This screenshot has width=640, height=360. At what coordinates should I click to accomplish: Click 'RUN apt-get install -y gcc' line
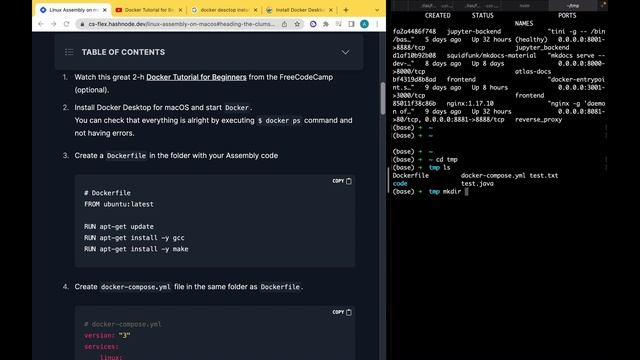tap(134, 238)
